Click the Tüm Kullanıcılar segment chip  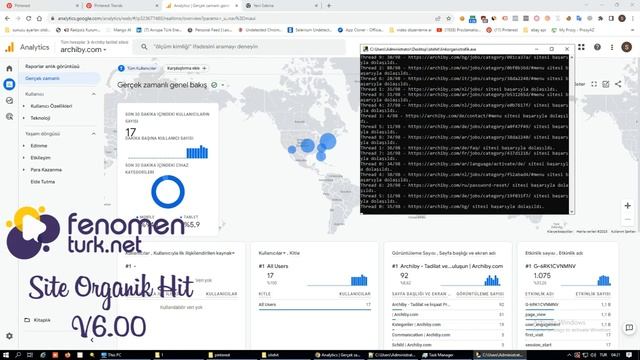(x=138, y=68)
